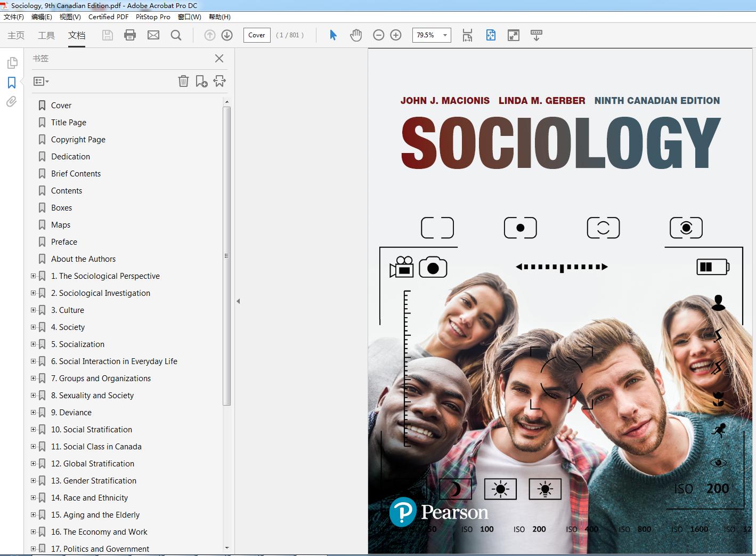This screenshot has height=556, width=756.
Task: Go to next page arrow
Action: pyautogui.click(x=227, y=35)
